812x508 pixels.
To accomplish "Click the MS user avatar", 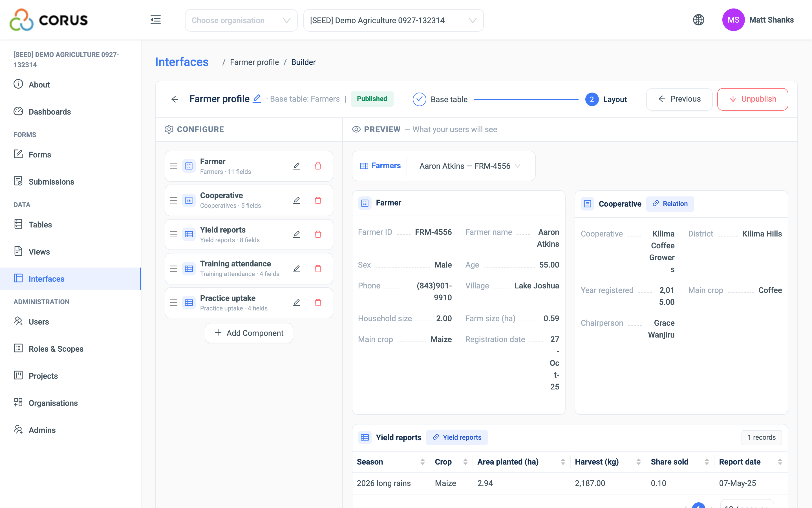I will (733, 20).
